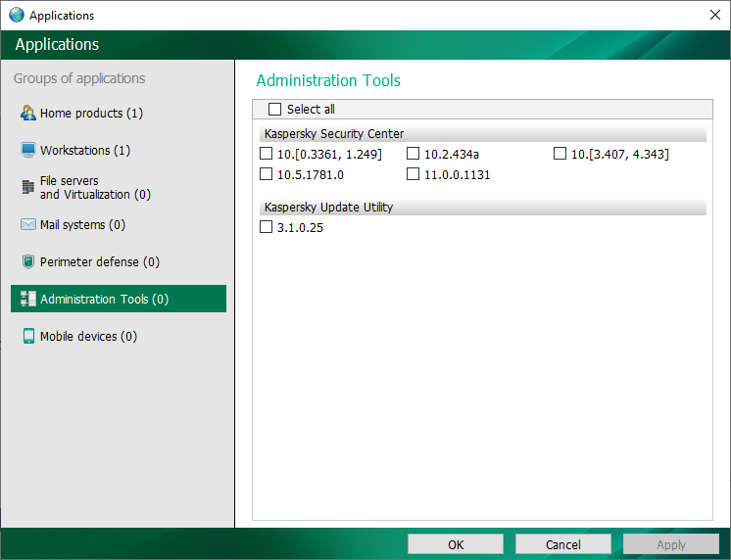Enable the 11.0.0.1131 checkbox
The image size is (731, 560).
pyautogui.click(x=413, y=174)
